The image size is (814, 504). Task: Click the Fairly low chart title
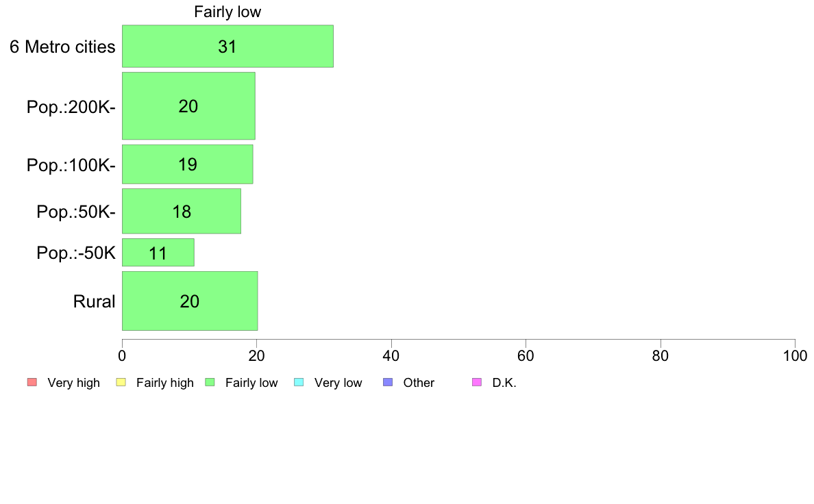point(227,12)
